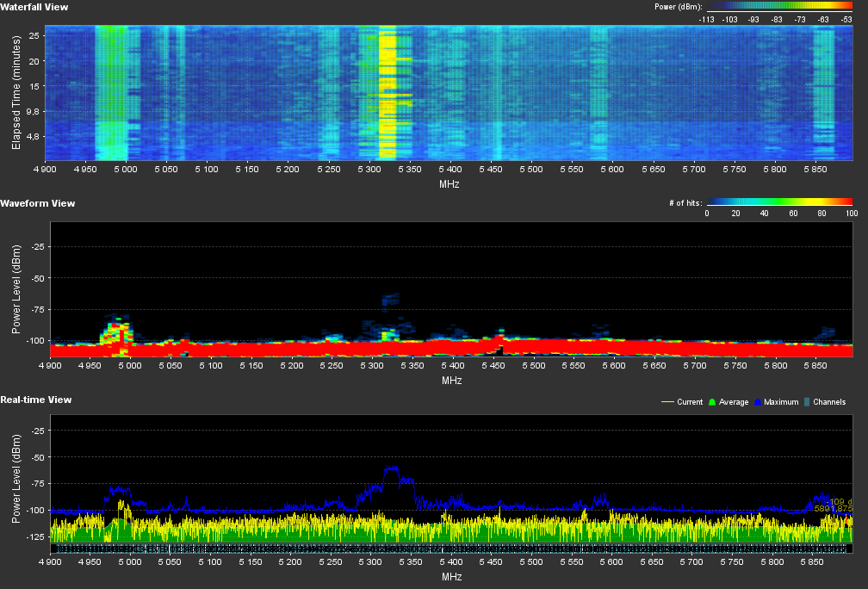Image resolution: width=868 pixels, height=589 pixels.
Task: Click the Power (dBm) color scale bar
Action: coord(779,6)
